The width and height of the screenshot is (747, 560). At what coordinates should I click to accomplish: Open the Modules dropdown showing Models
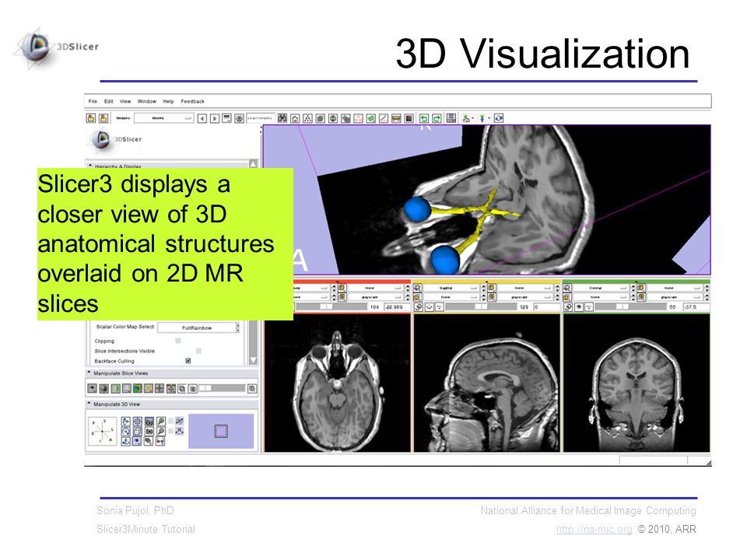coord(163,118)
